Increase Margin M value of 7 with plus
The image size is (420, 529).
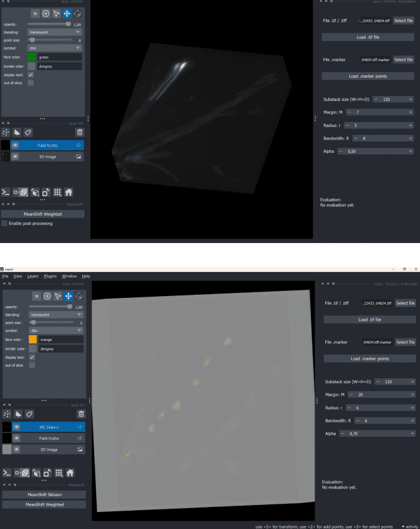pos(411,112)
